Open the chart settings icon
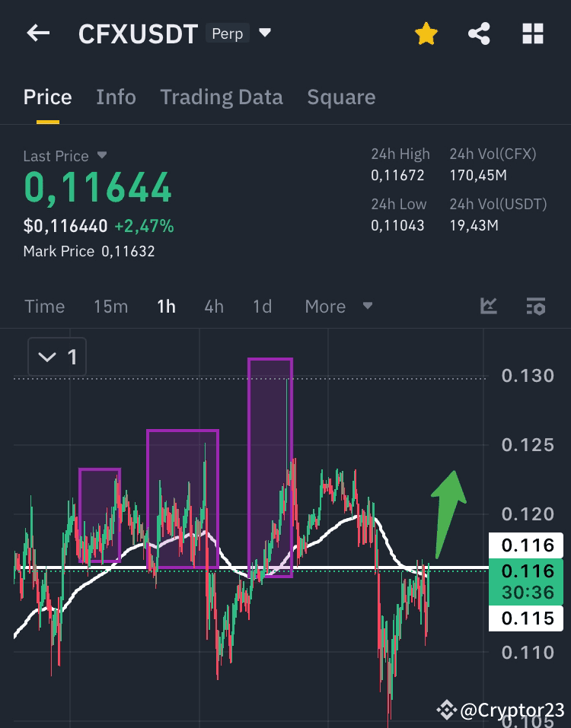This screenshot has width=571, height=728. point(536,307)
